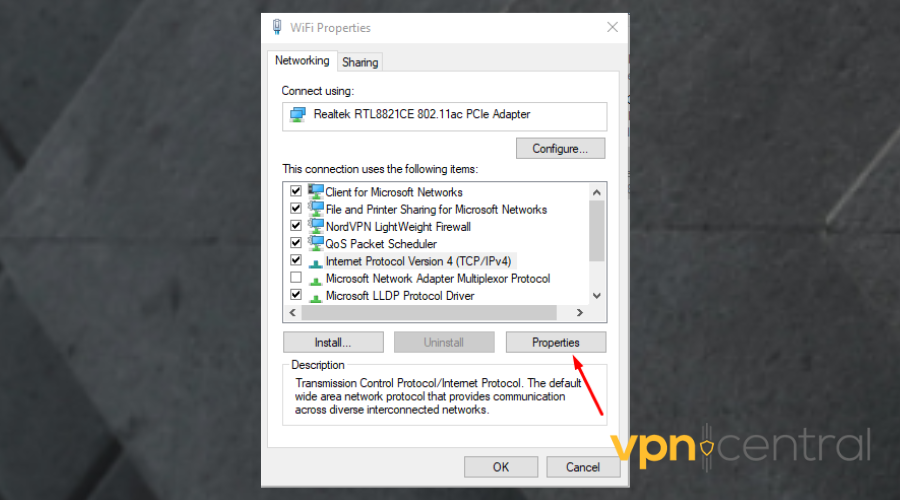Viewport: 900px width, 500px height.
Task: Open Properties for the selected item
Action: click(556, 342)
